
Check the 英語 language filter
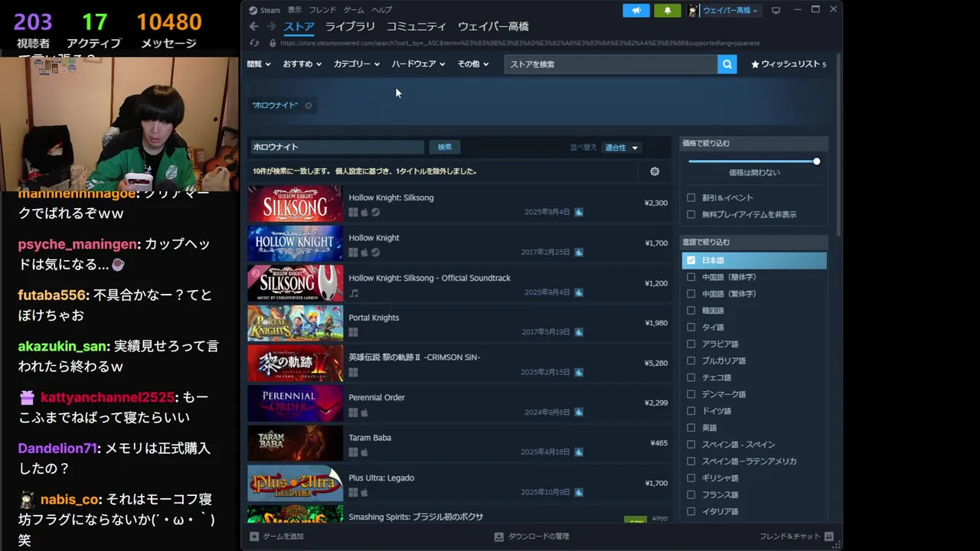(x=691, y=428)
